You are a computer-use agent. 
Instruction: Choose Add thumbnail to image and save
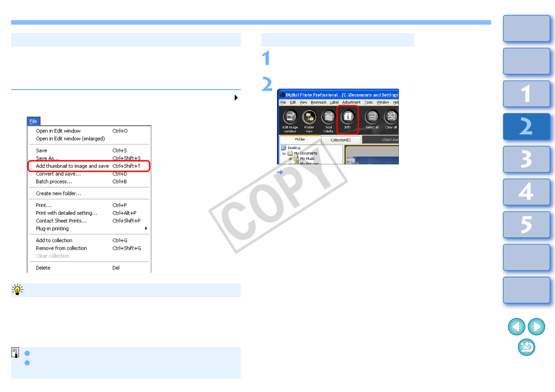[x=72, y=166]
